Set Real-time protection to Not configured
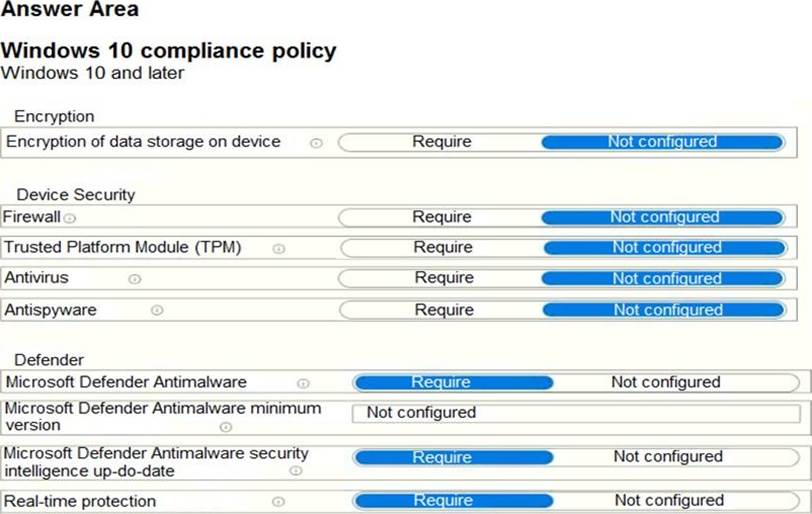812x514 pixels. tap(668, 500)
